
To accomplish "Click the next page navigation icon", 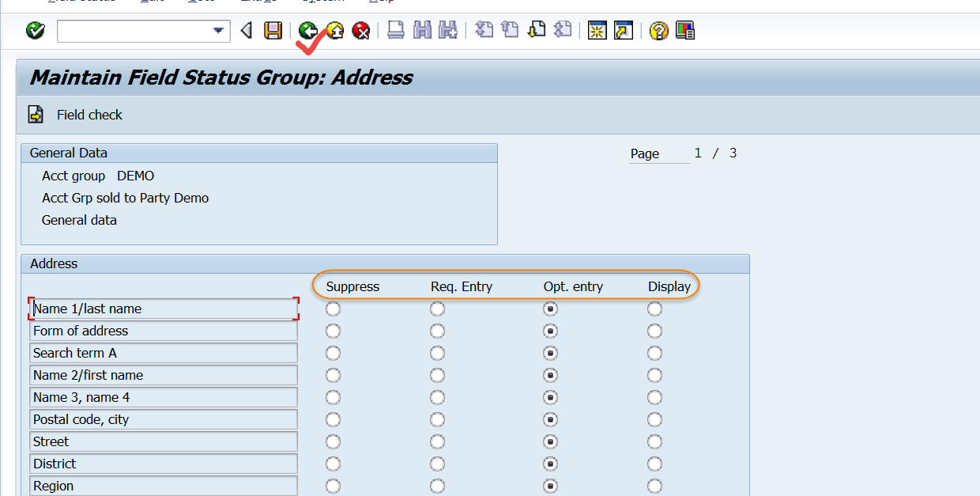I will click(537, 31).
